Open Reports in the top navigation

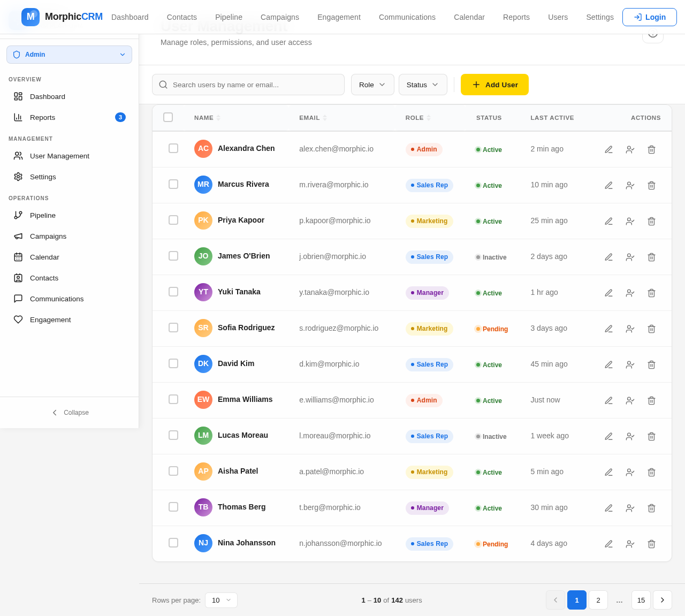pyautogui.click(x=516, y=17)
